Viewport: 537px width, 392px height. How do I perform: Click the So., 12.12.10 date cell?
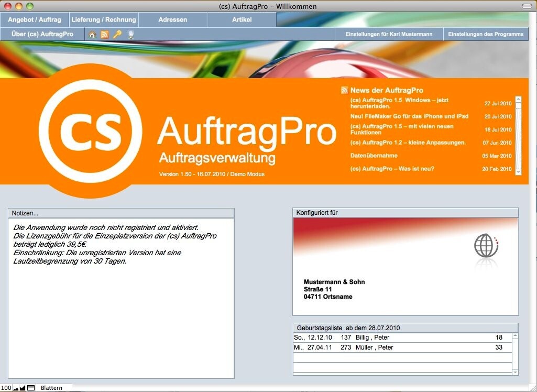(x=313, y=337)
